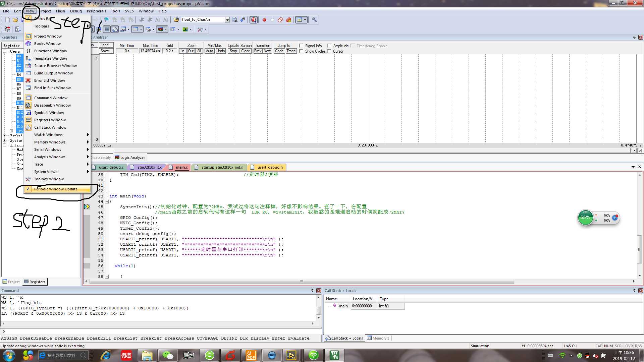Click the Load button in Logic Analyzer
The height and width of the screenshot is (362, 644).
point(105,45)
